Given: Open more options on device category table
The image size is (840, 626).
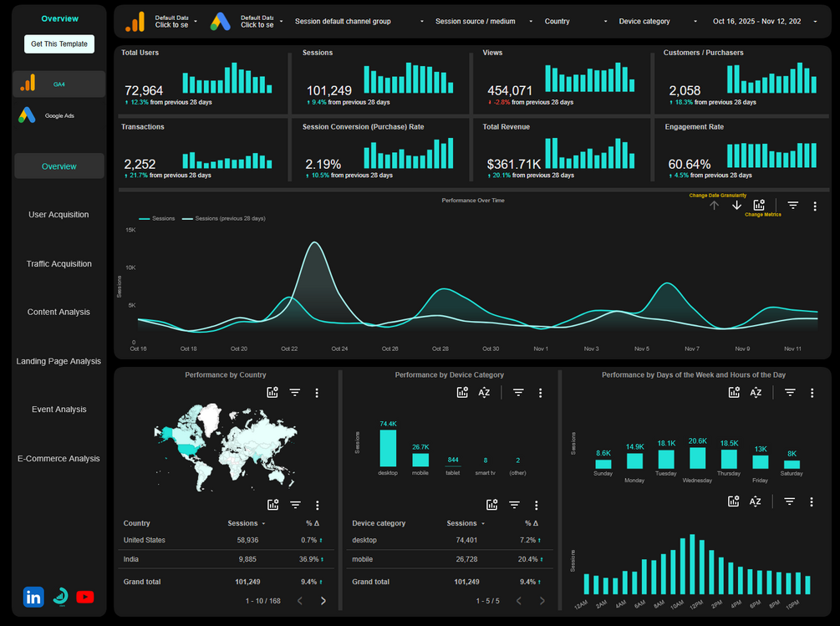Looking at the screenshot, I should 537,506.
